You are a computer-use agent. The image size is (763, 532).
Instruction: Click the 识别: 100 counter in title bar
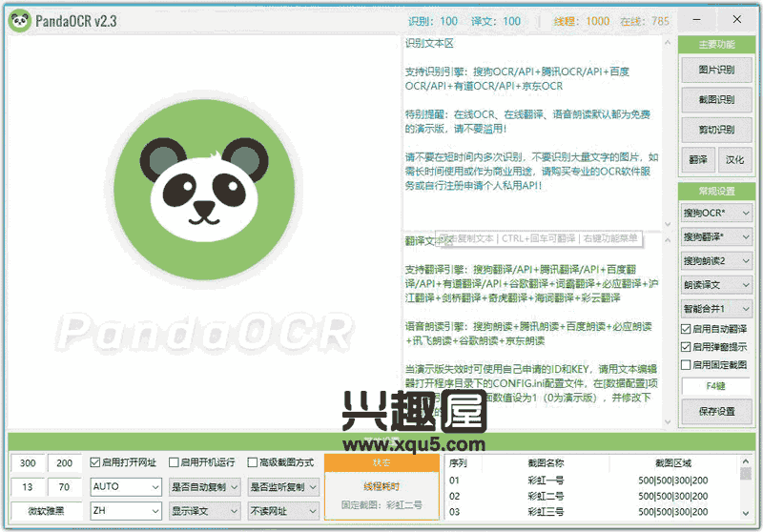pos(433,21)
